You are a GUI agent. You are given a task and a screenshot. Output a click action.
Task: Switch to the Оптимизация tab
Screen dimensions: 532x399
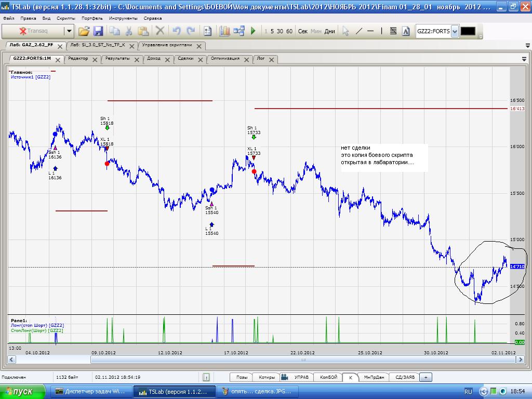coord(225,59)
